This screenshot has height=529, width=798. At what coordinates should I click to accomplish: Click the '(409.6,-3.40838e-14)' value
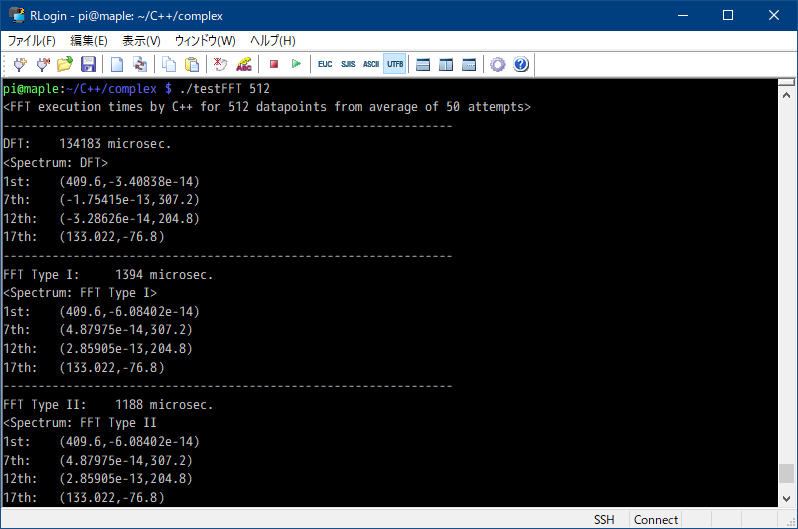click(129, 182)
